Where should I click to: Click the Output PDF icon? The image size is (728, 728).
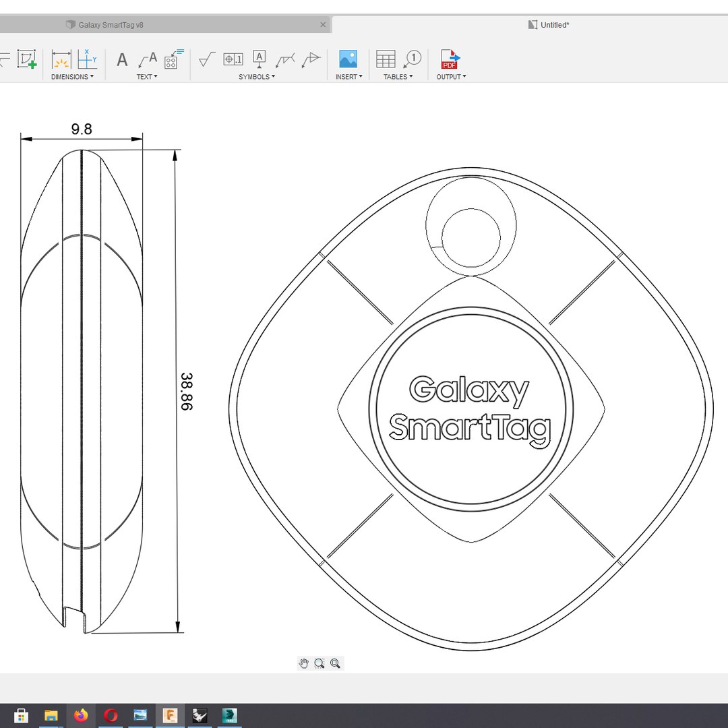tap(450, 59)
